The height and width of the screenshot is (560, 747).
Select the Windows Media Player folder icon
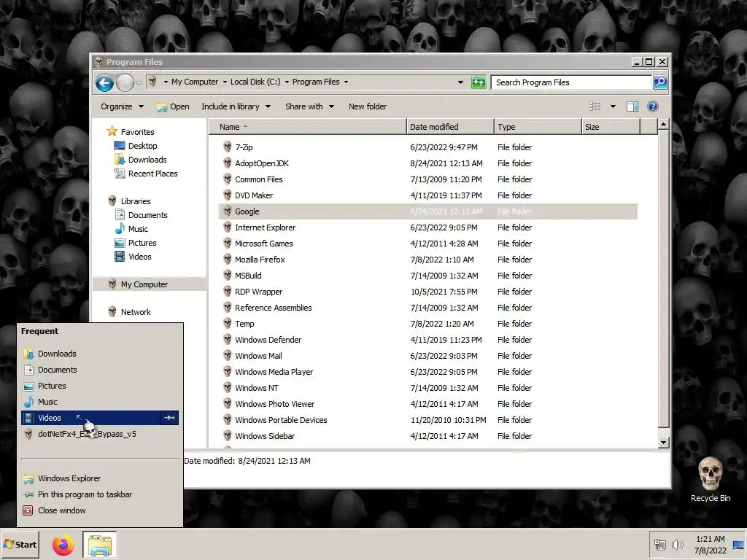click(x=228, y=371)
